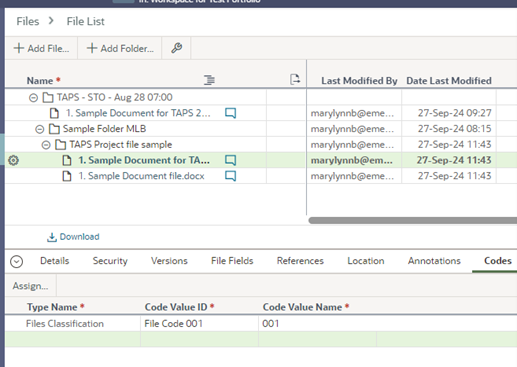Select 1. Sample Document file.docx row
This screenshot has height=367, width=517.
[x=141, y=176]
